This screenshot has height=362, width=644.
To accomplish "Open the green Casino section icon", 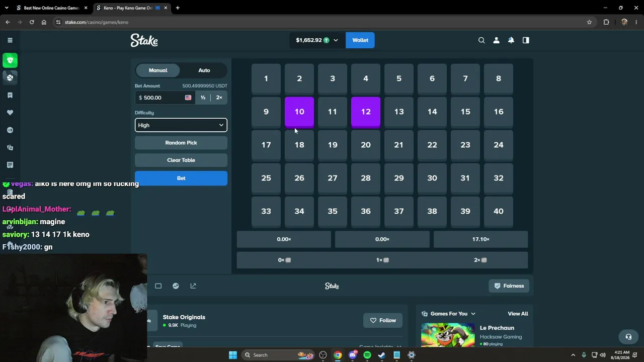I will (x=10, y=60).
